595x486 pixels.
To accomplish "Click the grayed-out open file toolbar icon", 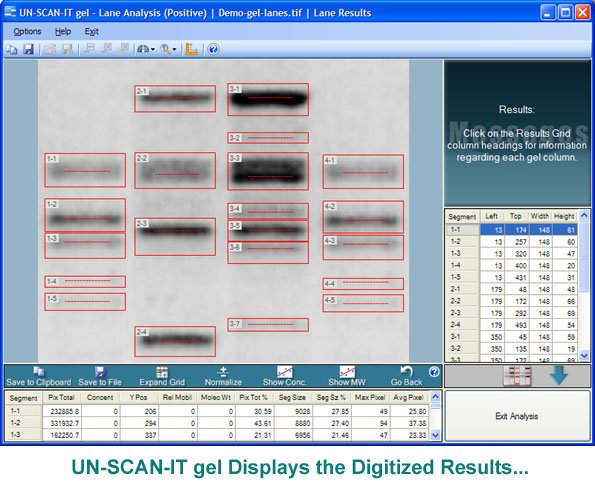I will (x=50, y=49).
